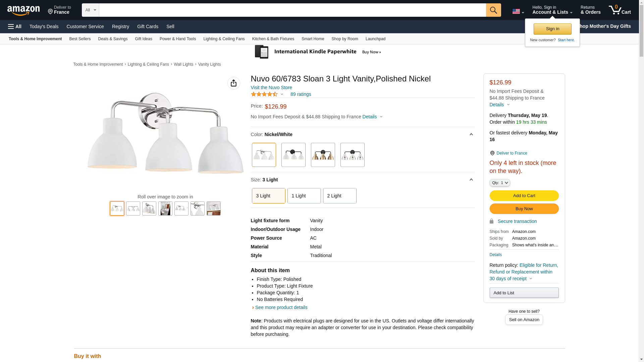
Task: Open Best Sellers sub-navigation tab
Action: (x=80, y=39)
